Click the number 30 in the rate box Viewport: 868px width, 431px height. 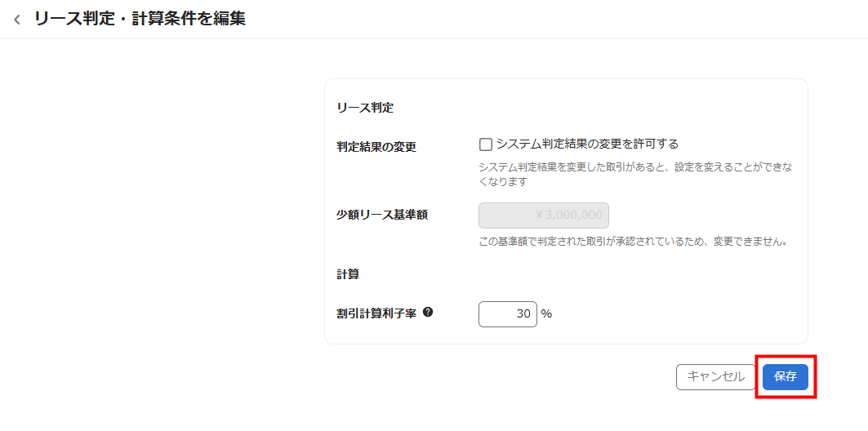pyautogui.click(x=523, y=313)
